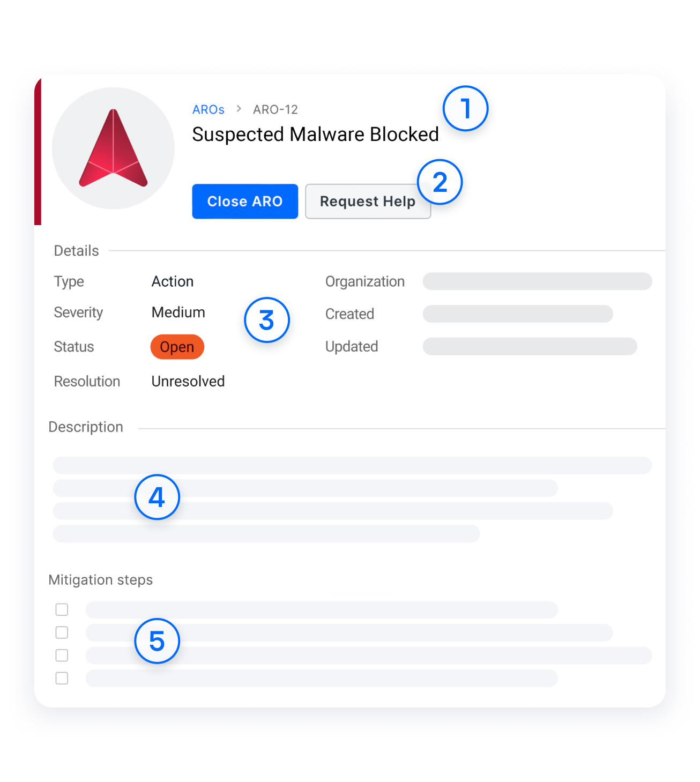This screenshot has width=700, height=782.
Task: Click the Organization value placeholder
Action: [537, 281]
